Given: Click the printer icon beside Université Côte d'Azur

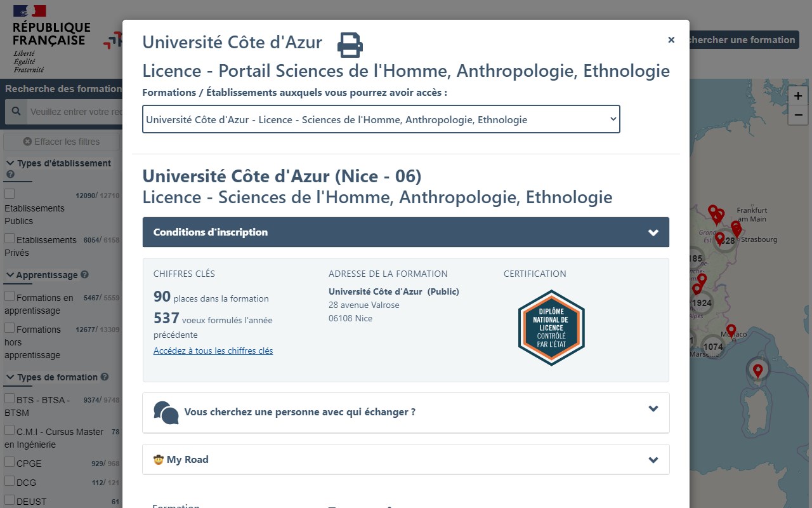Looking at the screenshot, I should click(350, 44).
